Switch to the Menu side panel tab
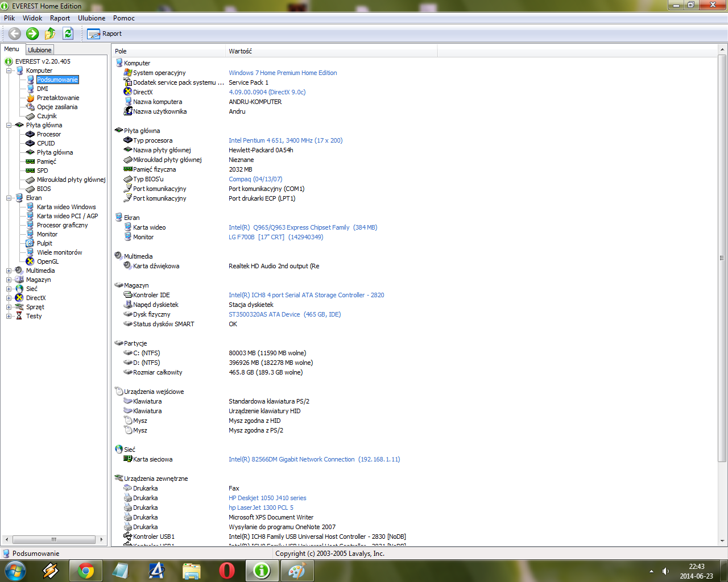Screen dimensions: 728x582 tap(11, 49)
